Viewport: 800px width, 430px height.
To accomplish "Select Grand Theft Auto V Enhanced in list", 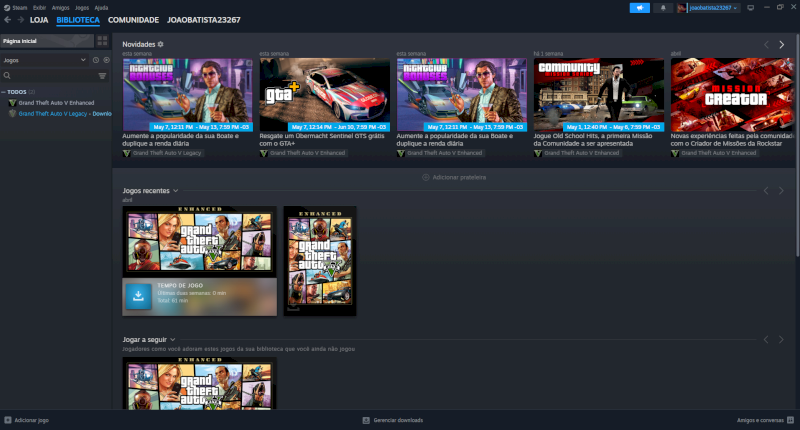I will pos(56,103).
